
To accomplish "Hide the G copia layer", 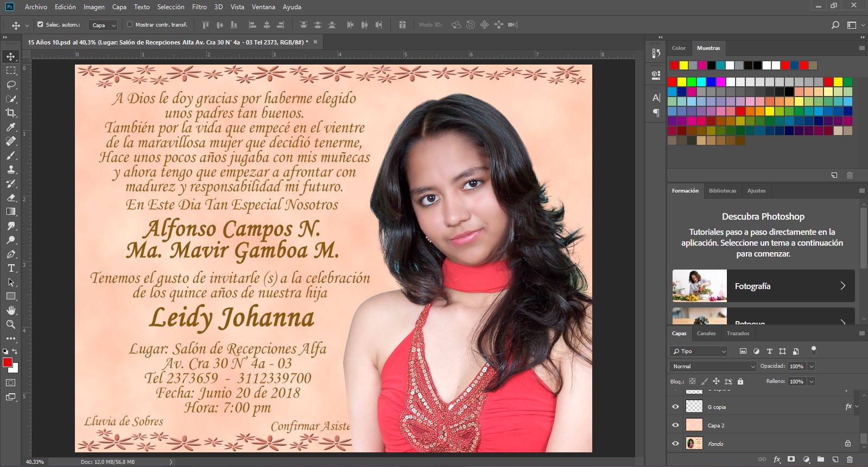I will coord(675,407).
